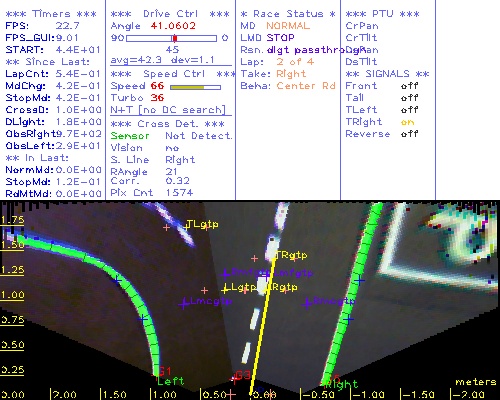Click the red marker on angle slider
The image size is (500, 400).
pos(175,38)
